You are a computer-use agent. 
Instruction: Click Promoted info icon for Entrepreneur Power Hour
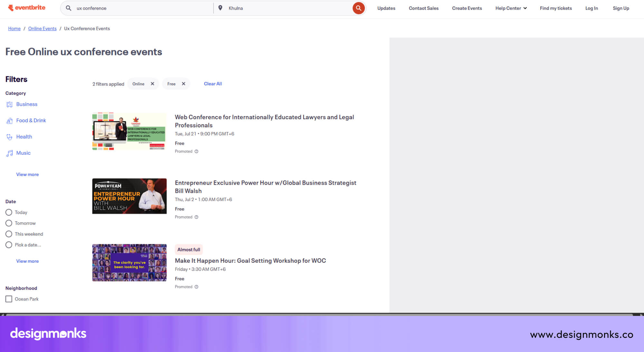click(x=196, y=217)
